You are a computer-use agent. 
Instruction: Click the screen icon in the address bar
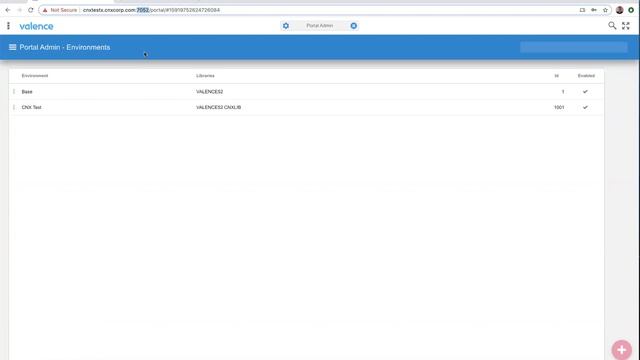[582, 10]
